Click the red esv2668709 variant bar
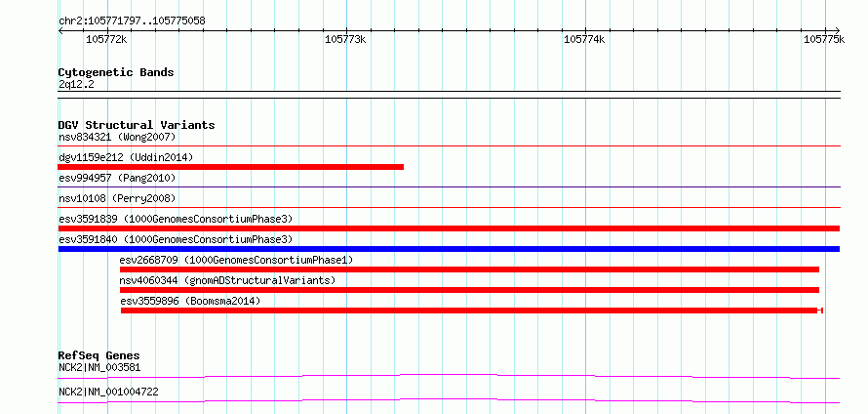Viewport: 868px width, 414px height. (x=469, y=269)
